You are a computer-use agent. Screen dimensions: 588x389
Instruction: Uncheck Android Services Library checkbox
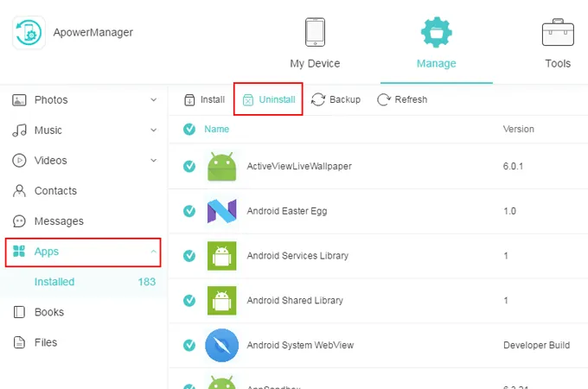pos(189,256)
